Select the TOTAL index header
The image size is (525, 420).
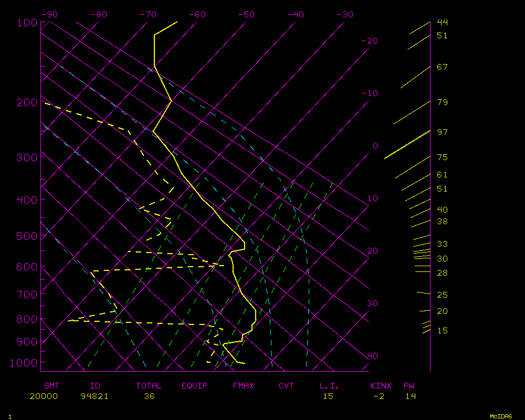point(149,386)
